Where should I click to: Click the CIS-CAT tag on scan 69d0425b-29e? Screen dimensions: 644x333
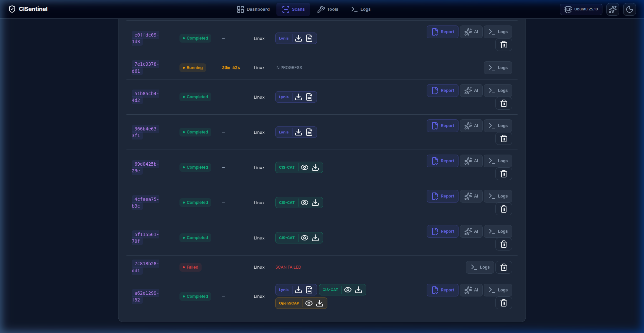coord(287,167)
